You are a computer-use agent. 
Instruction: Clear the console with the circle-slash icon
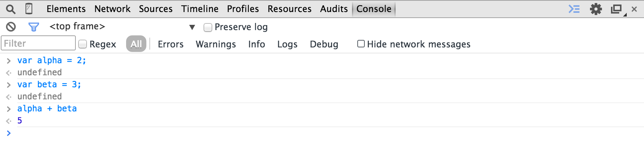click(x=11, y=27)
